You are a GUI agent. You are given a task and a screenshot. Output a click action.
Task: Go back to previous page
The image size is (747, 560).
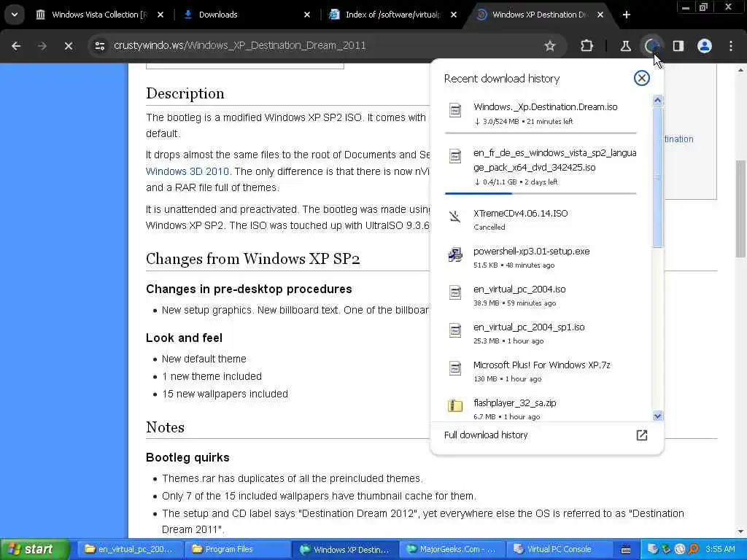tap(16, 46)
